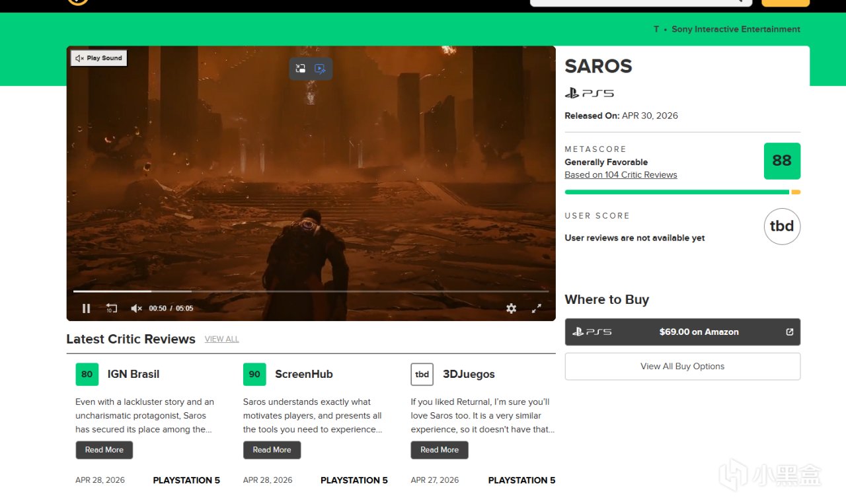Click the search input field in header
846x504 pixels.
point(641,2)
